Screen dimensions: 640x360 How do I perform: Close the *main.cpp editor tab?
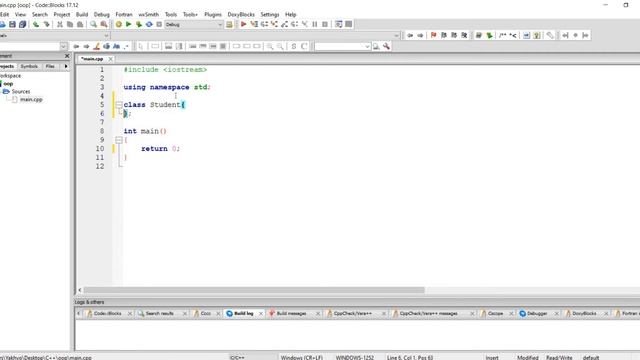click(x=110, y=59)
